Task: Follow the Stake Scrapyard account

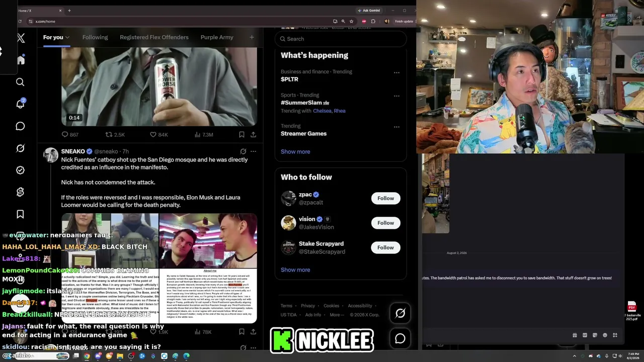Action: point(385,247)
